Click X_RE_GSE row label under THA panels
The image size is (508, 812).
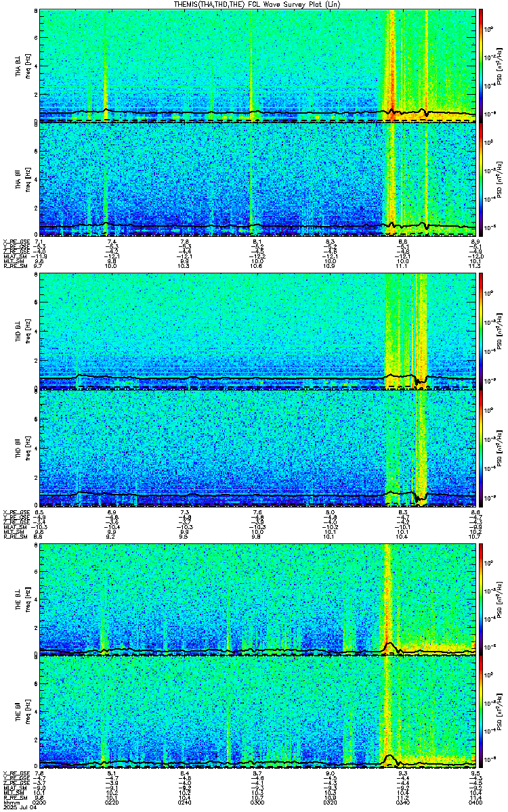(x=14, y=241)
